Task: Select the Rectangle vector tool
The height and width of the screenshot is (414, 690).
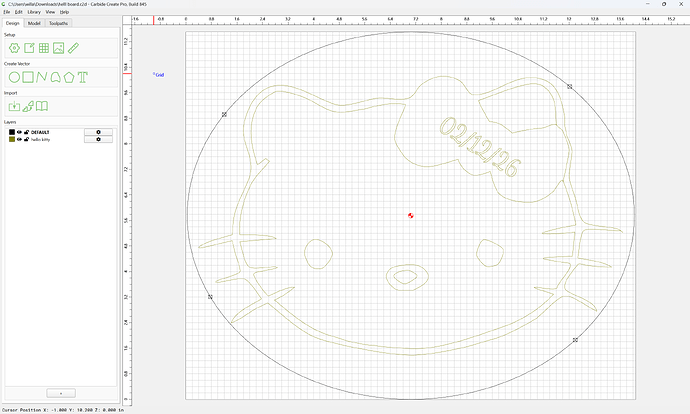Action: pyautogui.click(x=28, y=77)
